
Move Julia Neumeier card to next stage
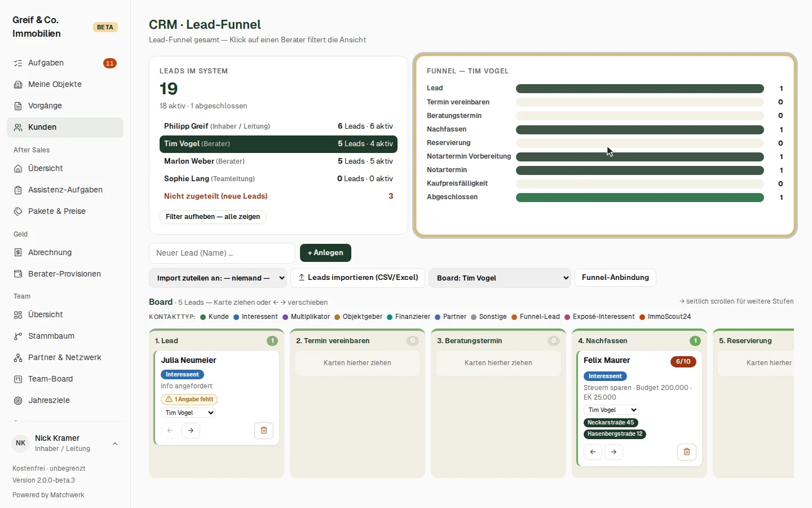point(191,431)
